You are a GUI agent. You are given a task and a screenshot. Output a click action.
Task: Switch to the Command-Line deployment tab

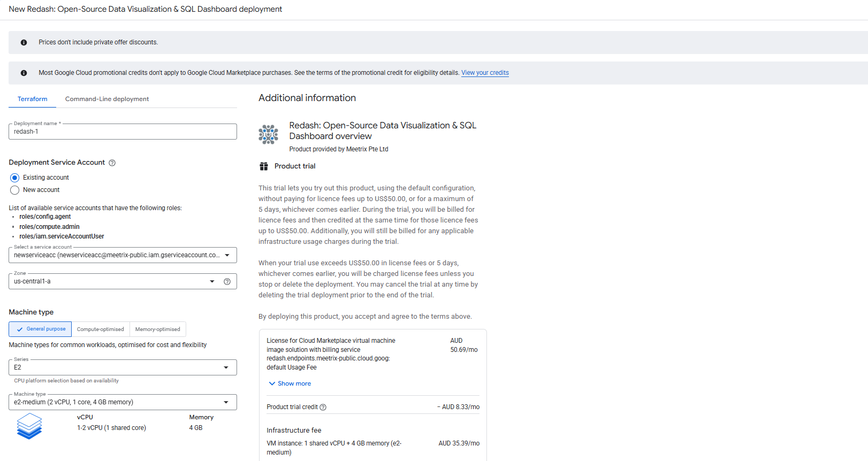pyautogui.click(x=107, y=99)
